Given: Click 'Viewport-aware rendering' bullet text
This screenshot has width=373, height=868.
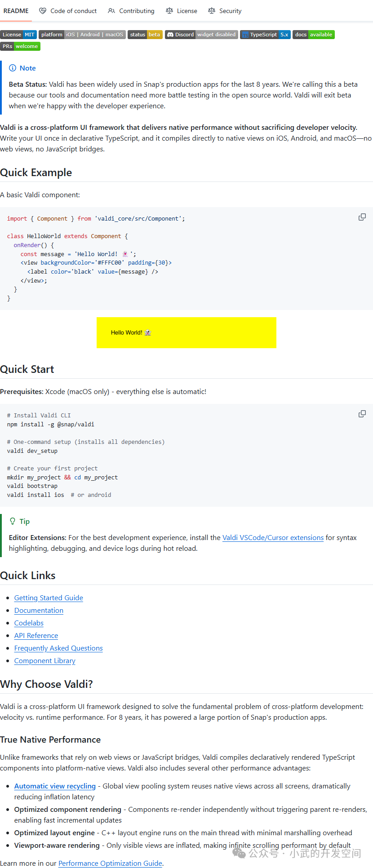Looking at the screenshot, I should tap(57, 845).
